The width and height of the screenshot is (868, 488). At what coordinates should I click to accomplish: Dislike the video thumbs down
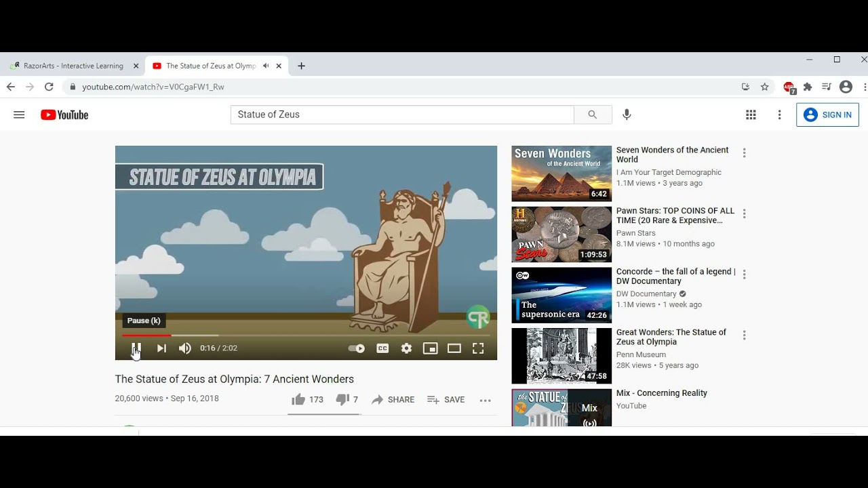tap(347, 400)
